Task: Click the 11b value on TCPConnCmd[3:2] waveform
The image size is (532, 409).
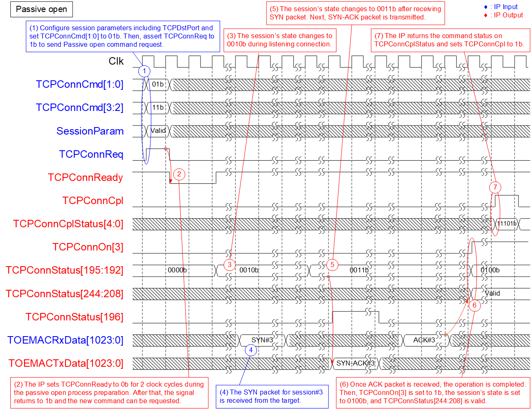Action: coord(158,108)
